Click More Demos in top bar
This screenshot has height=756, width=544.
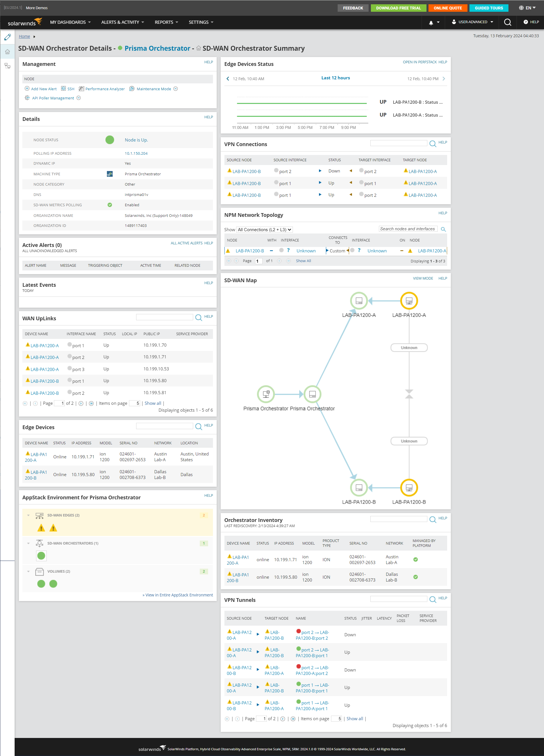coord(37,8)
